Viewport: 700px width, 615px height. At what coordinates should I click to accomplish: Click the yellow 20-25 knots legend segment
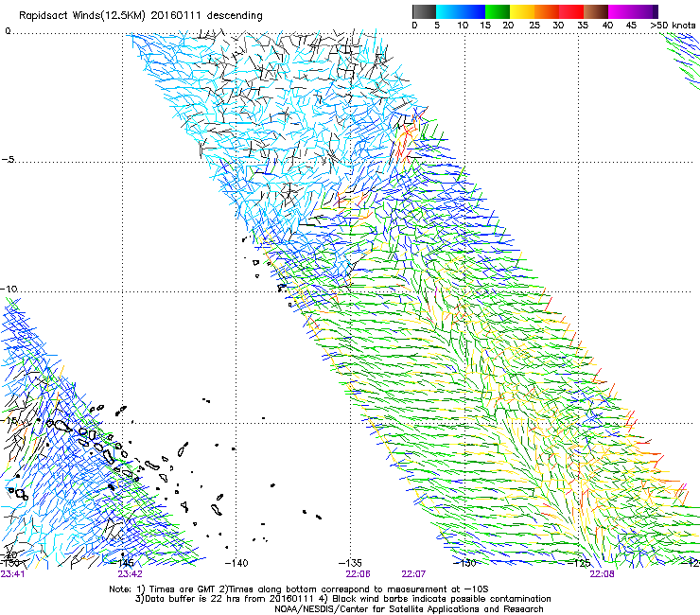click(522, 11)
